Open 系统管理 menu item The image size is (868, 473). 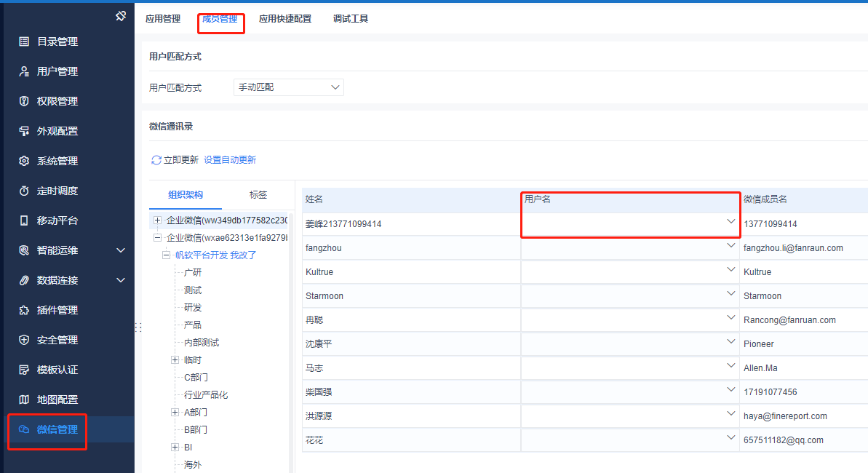click(57, 161)
